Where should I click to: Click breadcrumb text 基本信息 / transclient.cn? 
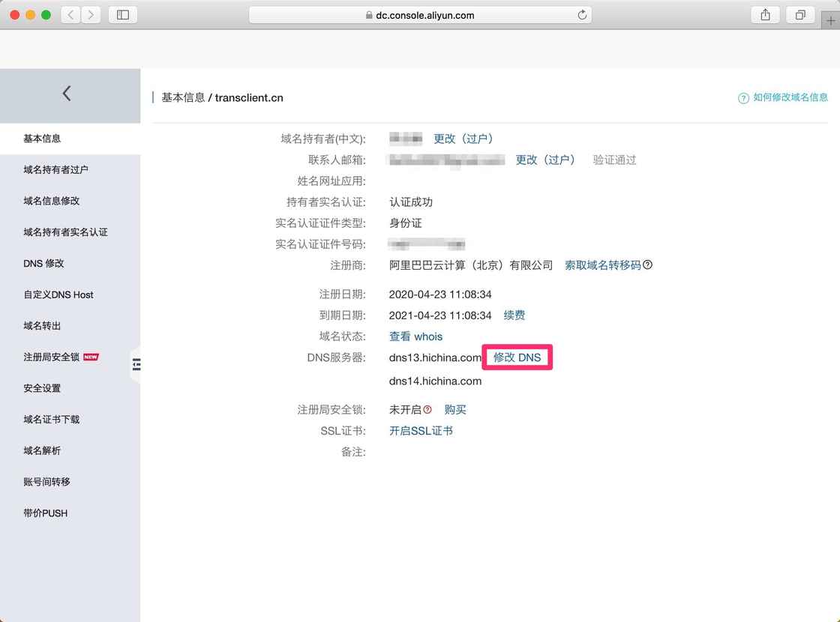pos(222,98)
